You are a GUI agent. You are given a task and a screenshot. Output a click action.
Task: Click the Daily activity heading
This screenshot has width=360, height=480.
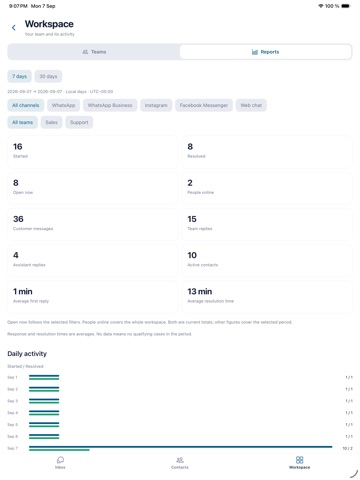[x=27, y=354]
